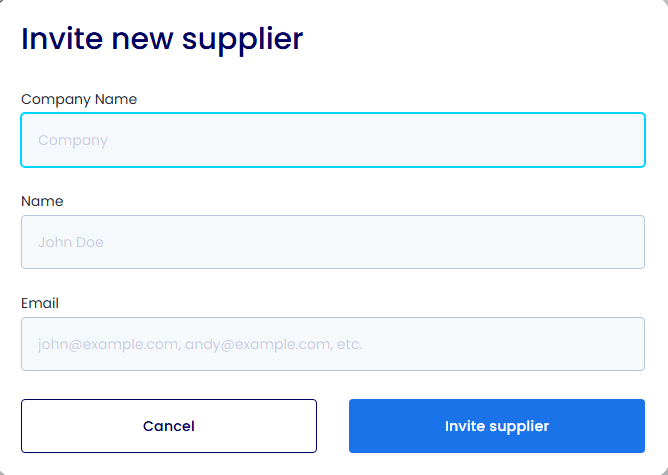This screenshot has width=668, height=475.
Task: Click the blue Invite supplier button
Action: tap(496, 426)
